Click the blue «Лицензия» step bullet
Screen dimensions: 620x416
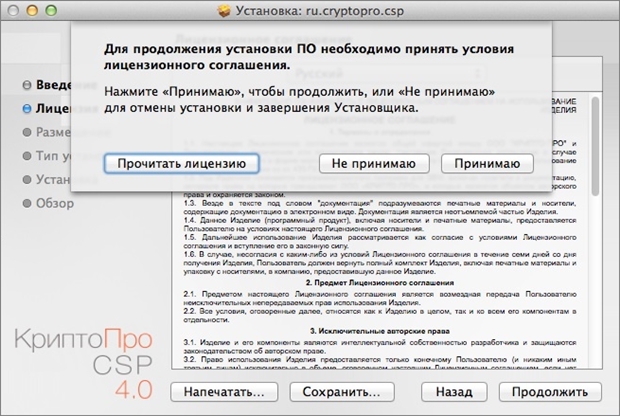coord(27,108)
